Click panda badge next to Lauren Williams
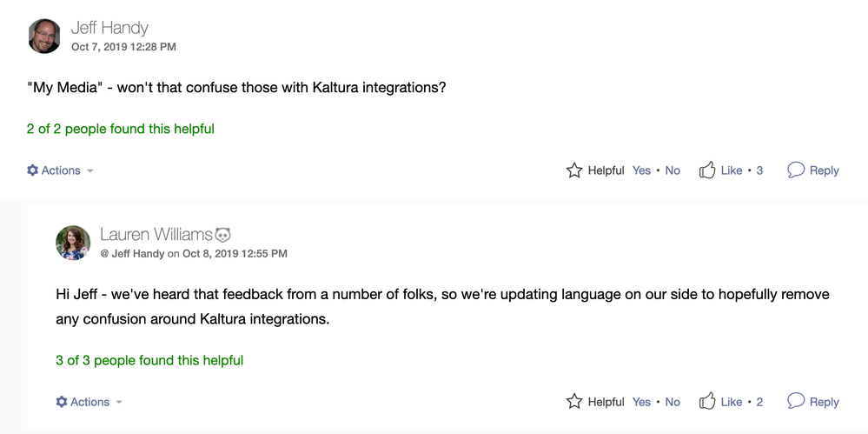Screen dimensions: 868x434 (x=222, y=235)
